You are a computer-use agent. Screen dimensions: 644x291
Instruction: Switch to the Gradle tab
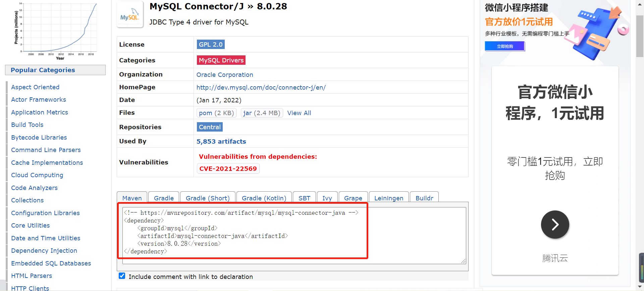(164, 198)
